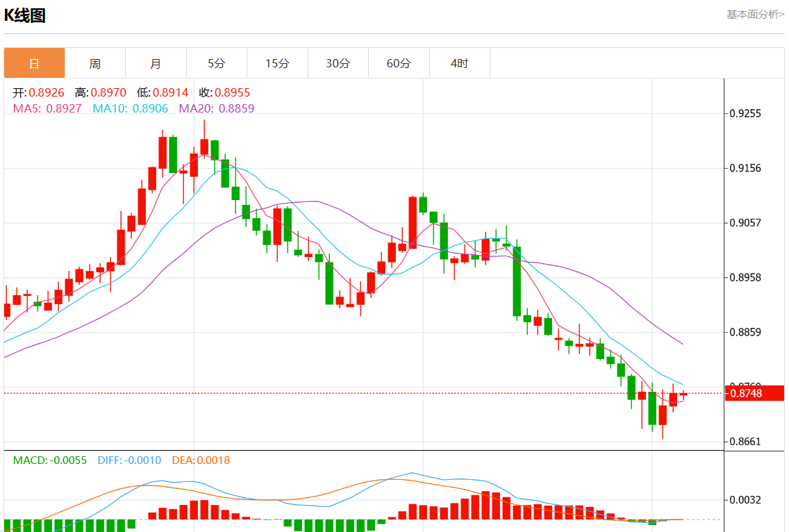This screenshot has width=789, height=532.
Task: Open the 60分 interval tab
Action: click(399, 63)
